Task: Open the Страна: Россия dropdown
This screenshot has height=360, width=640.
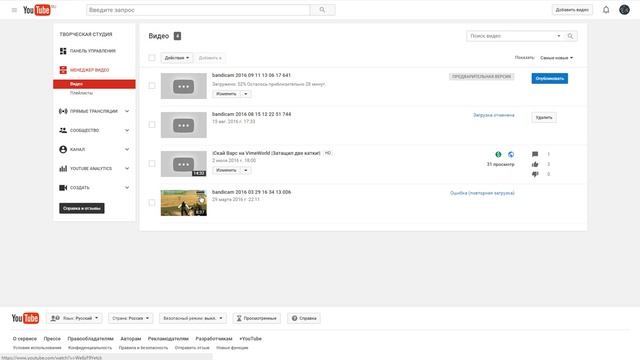Action: click(131, 318)
